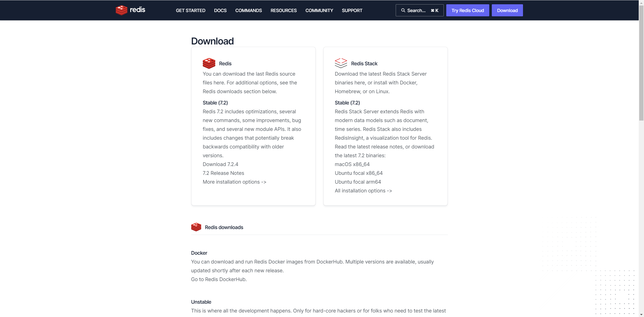Click 7.2 Release Notes link
644x317 pixels.
click(x=223, y=173)
